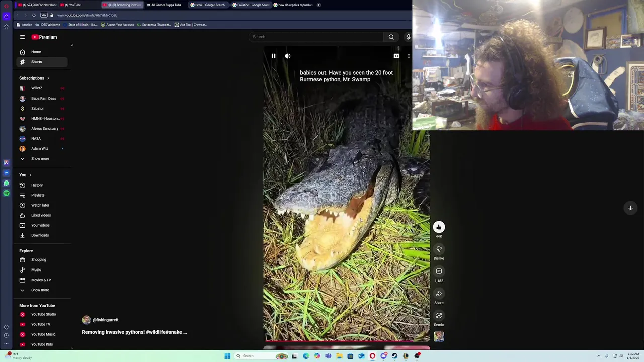Click the search magnifier button on YouTube
The image size is (644, 362).
pyautogui.click(x=391, y=37)
